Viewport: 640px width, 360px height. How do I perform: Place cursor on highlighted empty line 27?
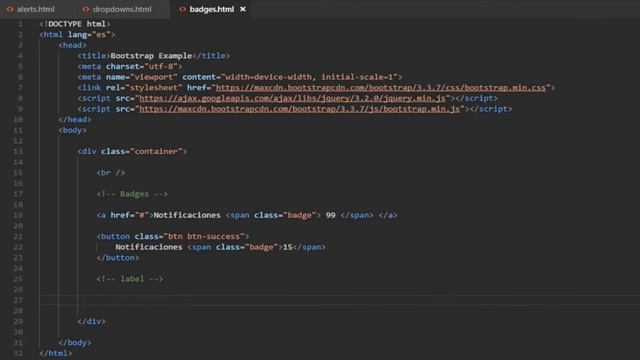(340, 300)
